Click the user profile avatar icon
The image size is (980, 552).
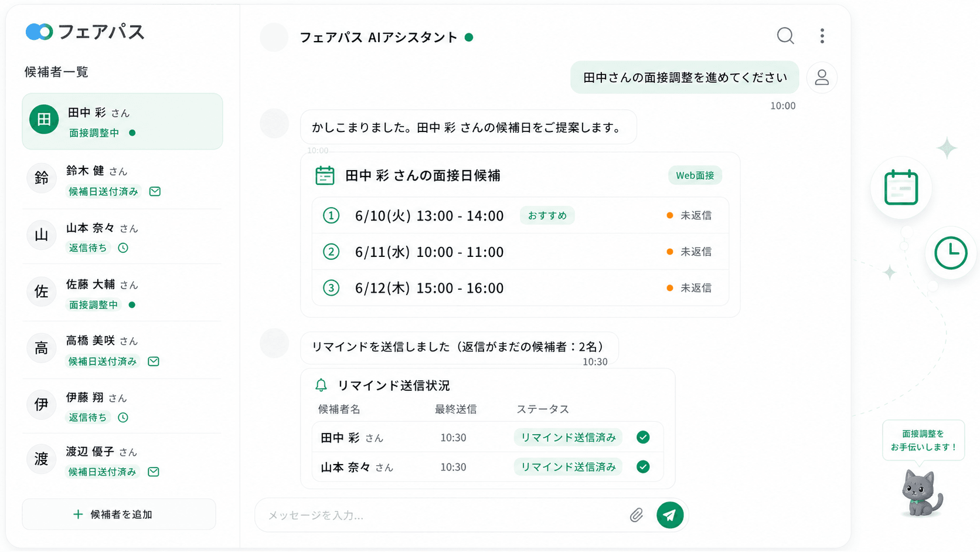click(822, 77)
